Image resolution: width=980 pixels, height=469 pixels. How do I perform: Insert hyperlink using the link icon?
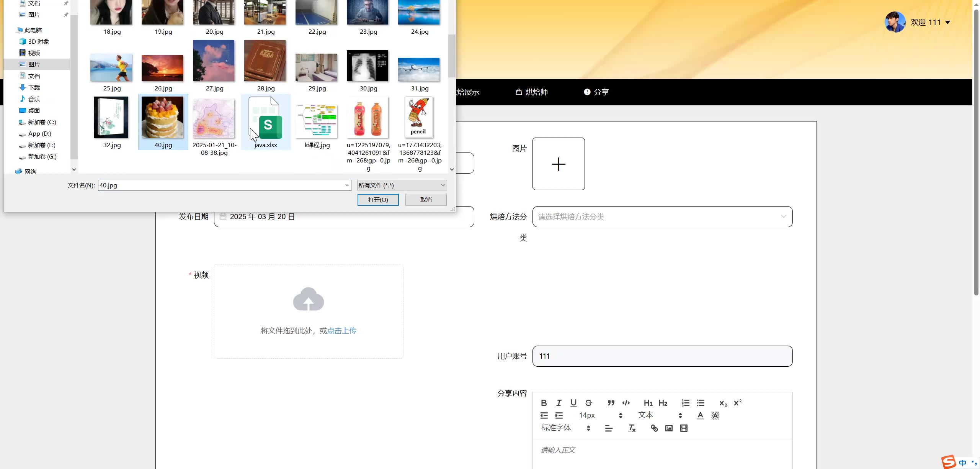click(x=654, y=428)
